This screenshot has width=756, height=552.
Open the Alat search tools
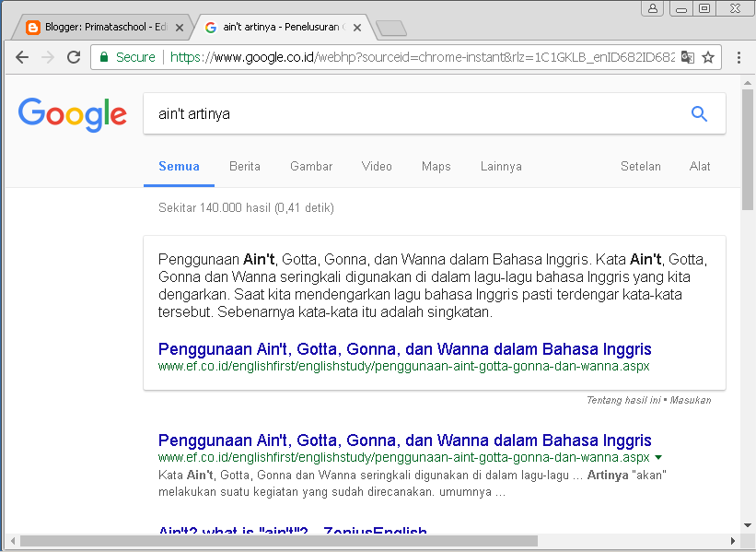(700, 167)
